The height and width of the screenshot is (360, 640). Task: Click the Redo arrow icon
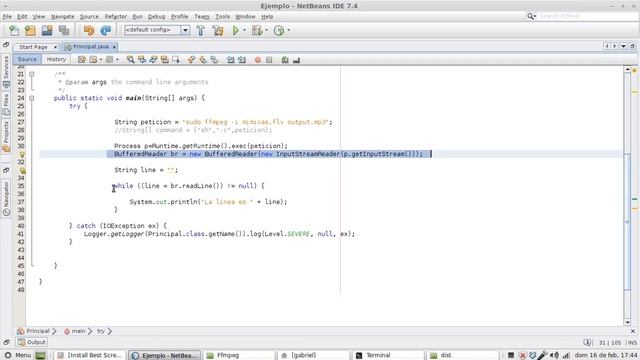(106, 30)
